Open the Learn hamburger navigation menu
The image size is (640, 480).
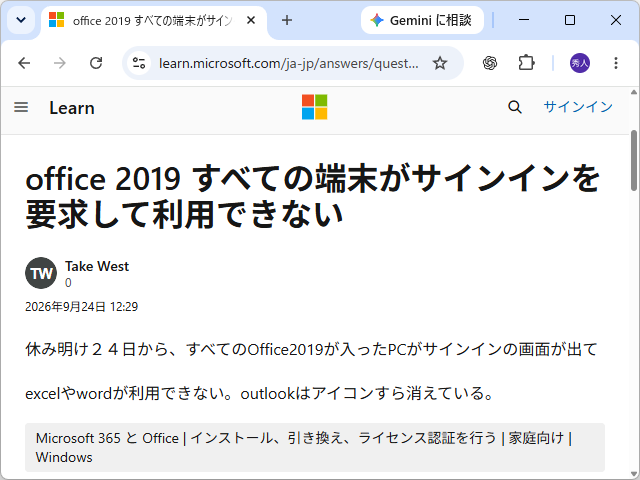(x=21, y=107)
